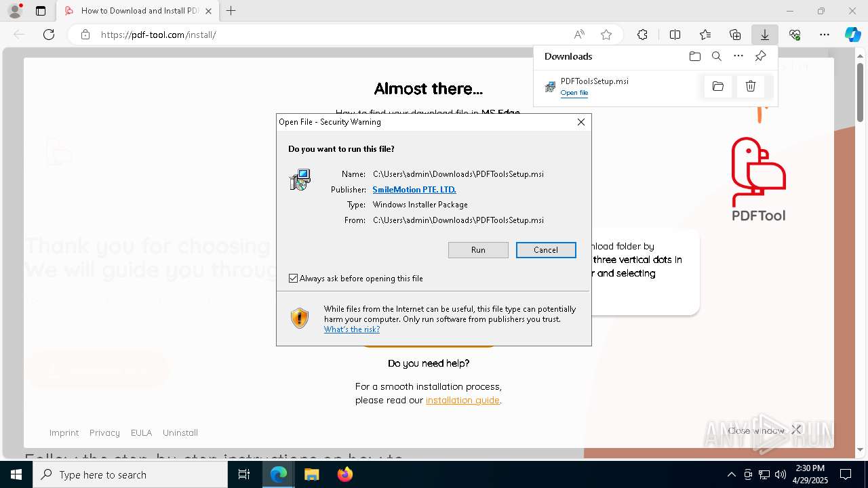Click the Imprint footer link
The height and width of the screenshot is (488, 868).
click(x=64, y=432)
